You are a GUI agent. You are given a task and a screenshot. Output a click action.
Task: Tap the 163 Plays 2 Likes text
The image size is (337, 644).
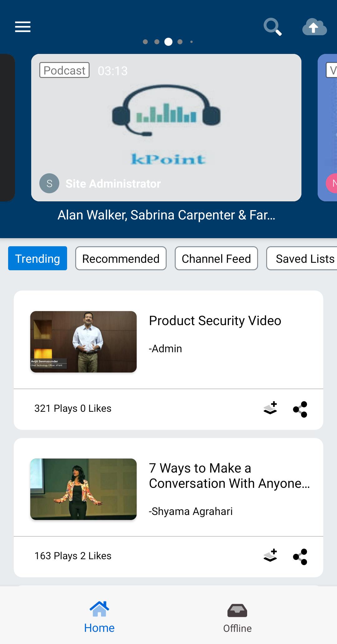[x=73, y=556]
